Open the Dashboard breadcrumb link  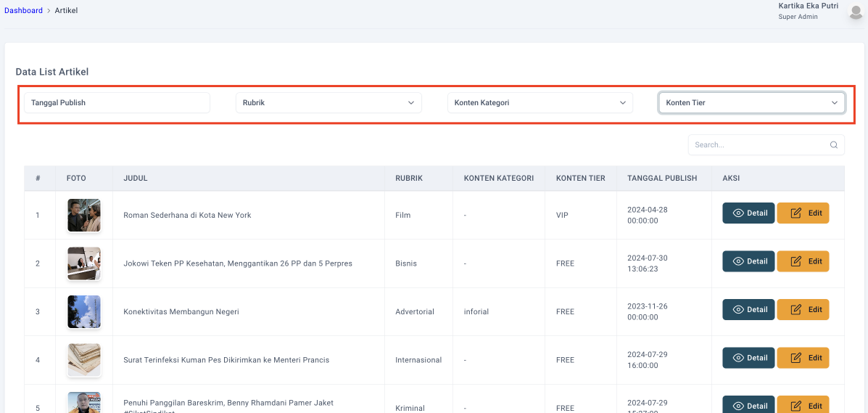tap(23, 11)
